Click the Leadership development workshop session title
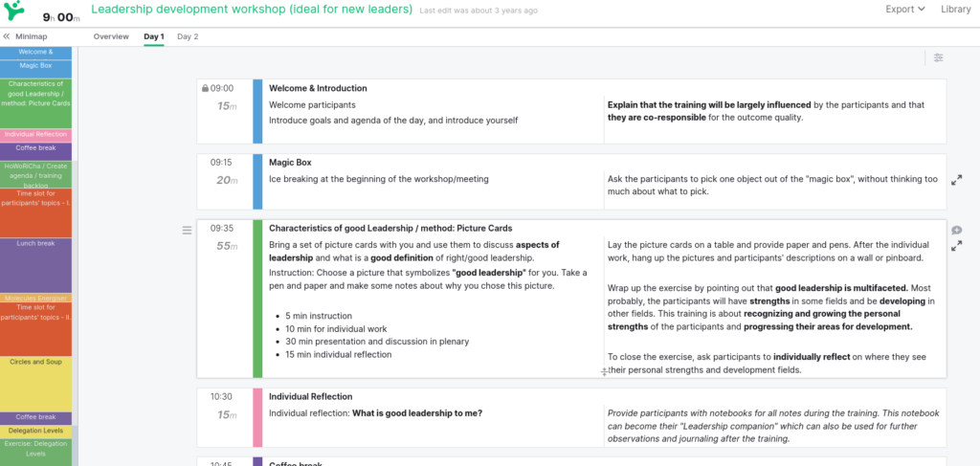Viewport: 980px width, 466px height. coord(252,10)
